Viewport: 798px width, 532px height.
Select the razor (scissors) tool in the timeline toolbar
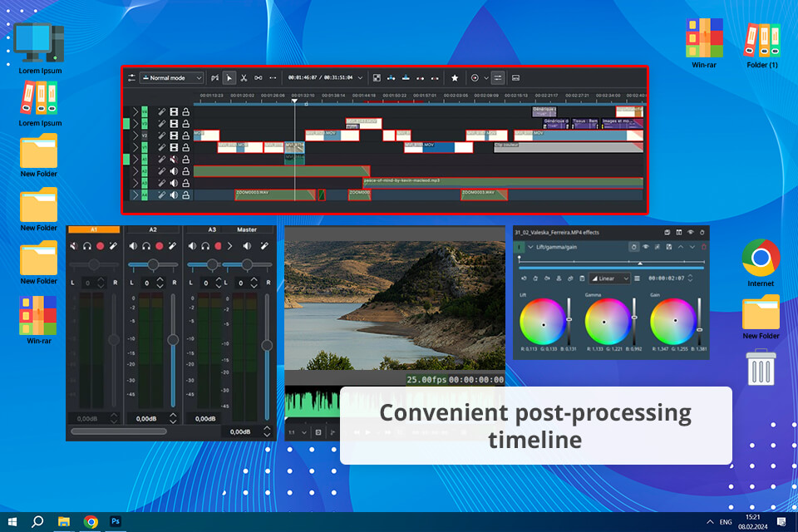(244, 78)
